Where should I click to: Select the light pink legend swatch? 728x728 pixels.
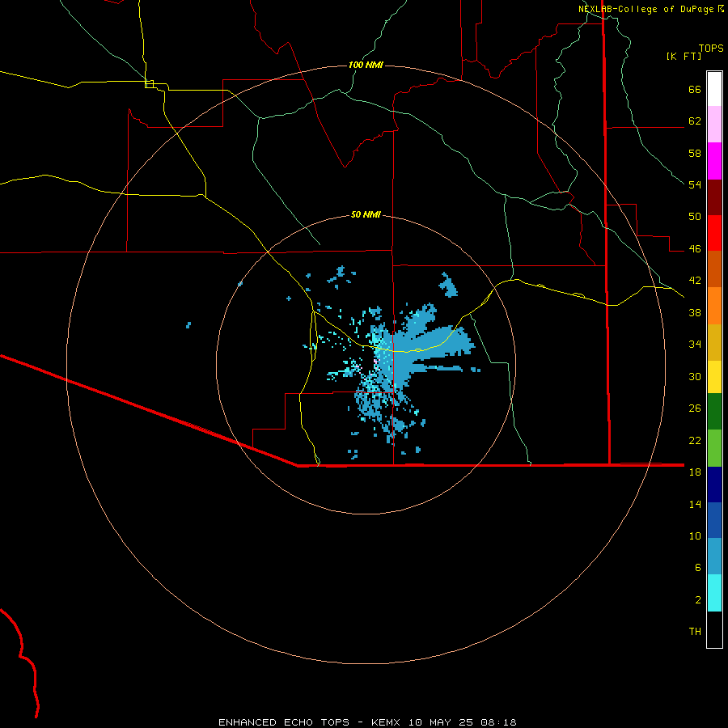point(714,124)
